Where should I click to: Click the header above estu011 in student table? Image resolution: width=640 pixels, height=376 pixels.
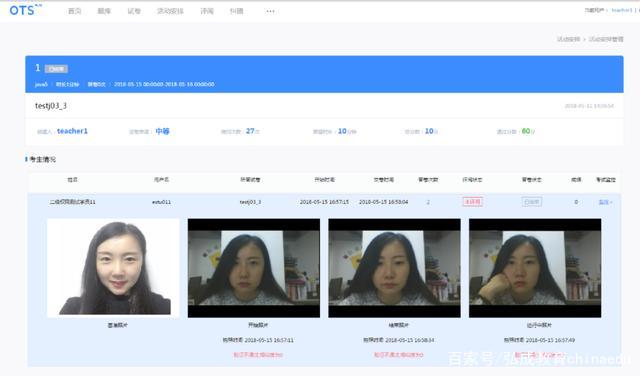tap(161, 180)
